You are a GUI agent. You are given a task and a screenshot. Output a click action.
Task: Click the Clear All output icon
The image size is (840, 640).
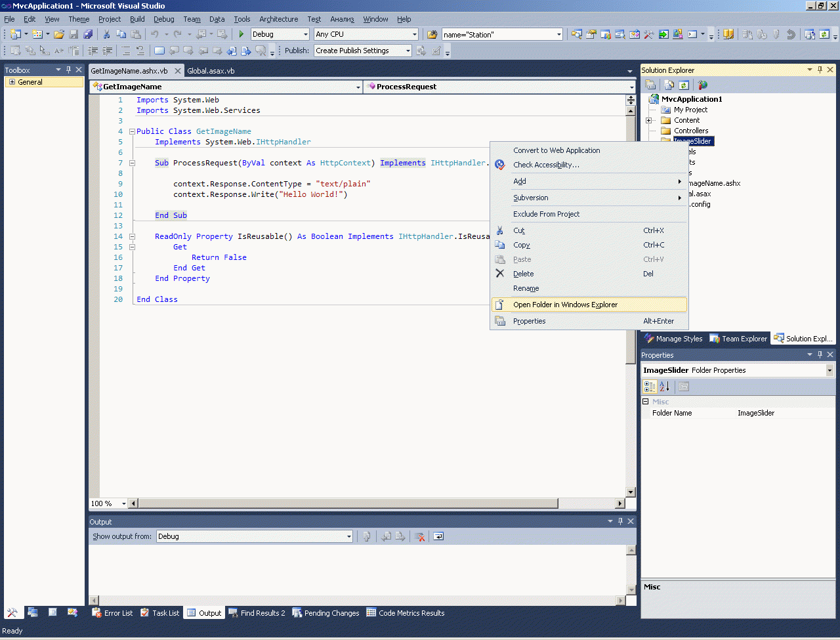pyautogui.click(x=419, y=536)
